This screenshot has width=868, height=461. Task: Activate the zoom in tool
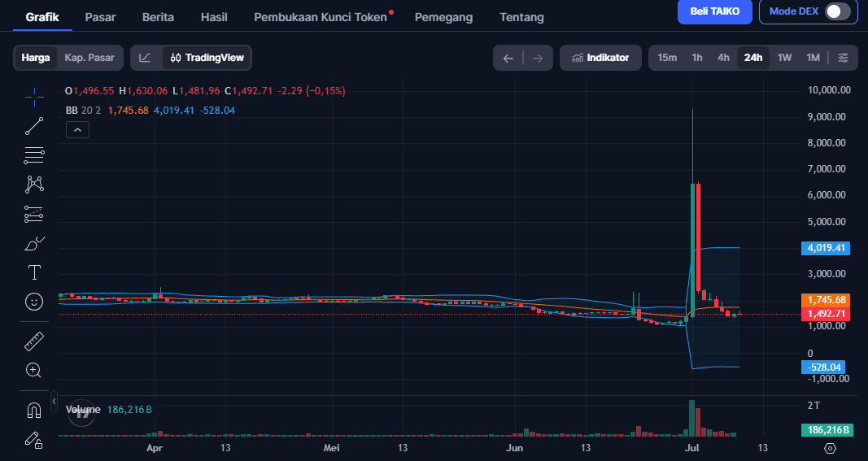pyautogui.click(x=34, y=370)
